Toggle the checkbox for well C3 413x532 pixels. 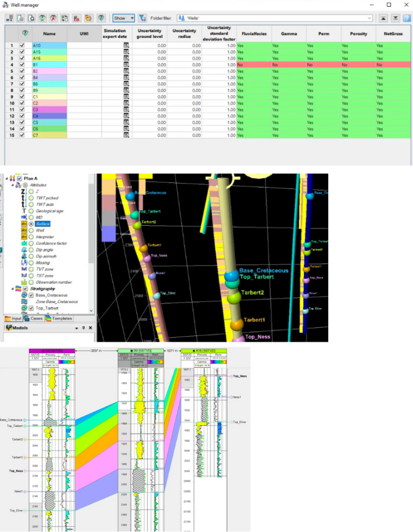[x=22, y=110]
